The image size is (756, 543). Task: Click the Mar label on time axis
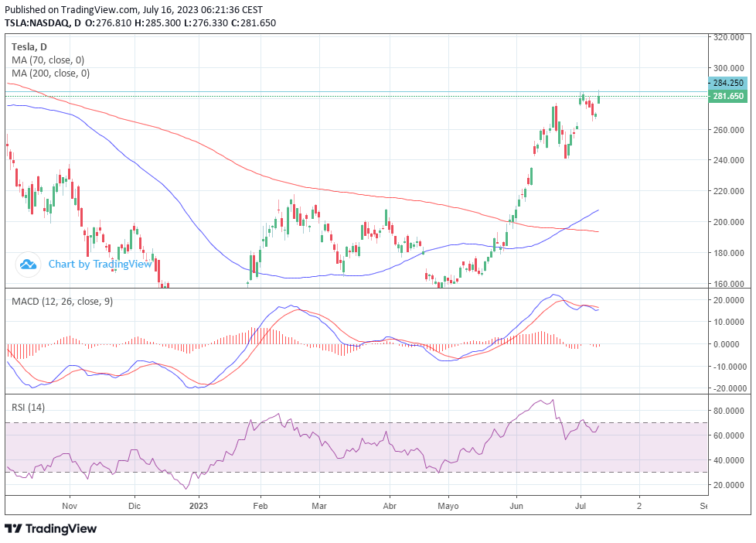(x=319, y=506)
